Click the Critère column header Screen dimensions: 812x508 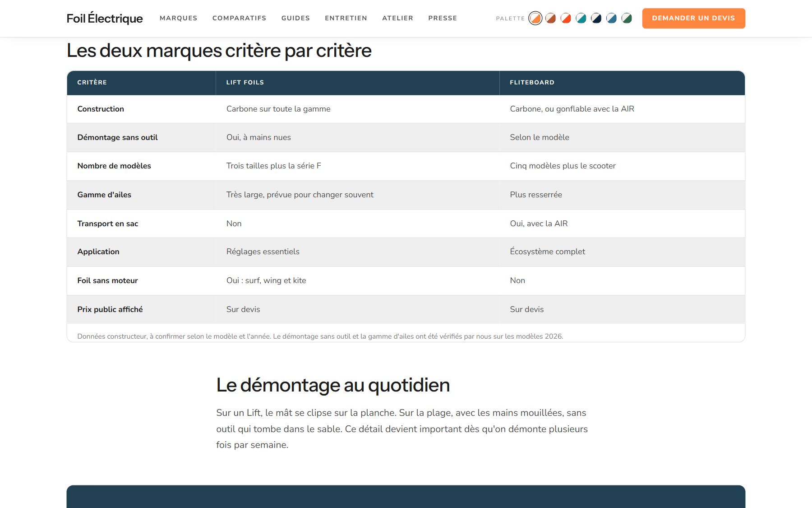pos(142,83)
